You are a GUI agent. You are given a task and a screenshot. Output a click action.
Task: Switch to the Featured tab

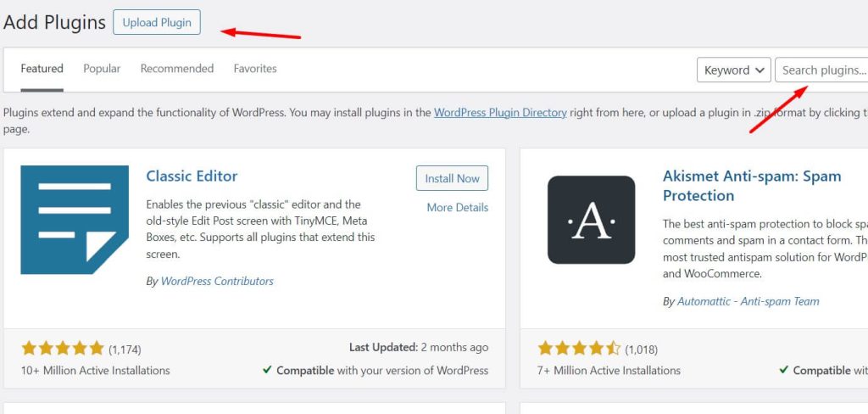tap(42, 69)
